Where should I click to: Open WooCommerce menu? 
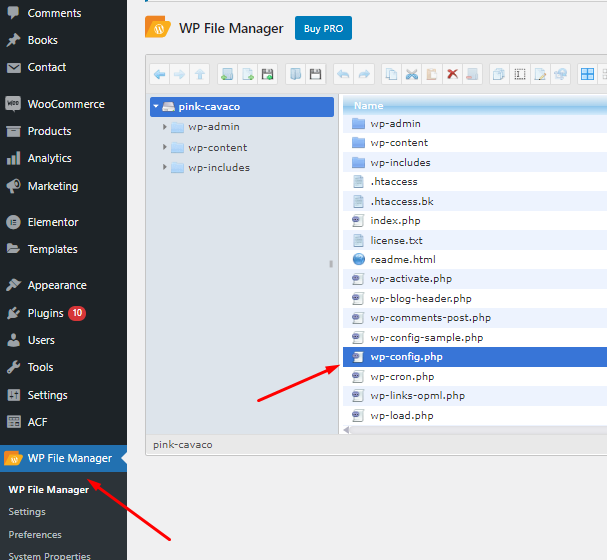[x=63, y=104]
